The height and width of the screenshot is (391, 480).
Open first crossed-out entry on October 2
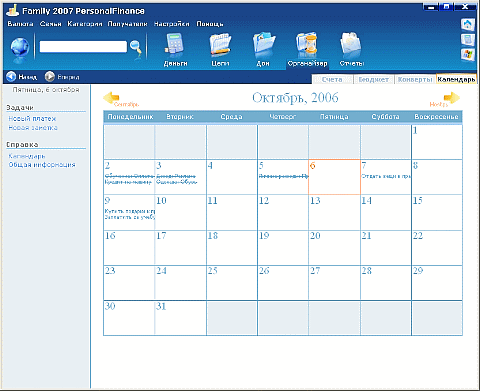(130, 176)
